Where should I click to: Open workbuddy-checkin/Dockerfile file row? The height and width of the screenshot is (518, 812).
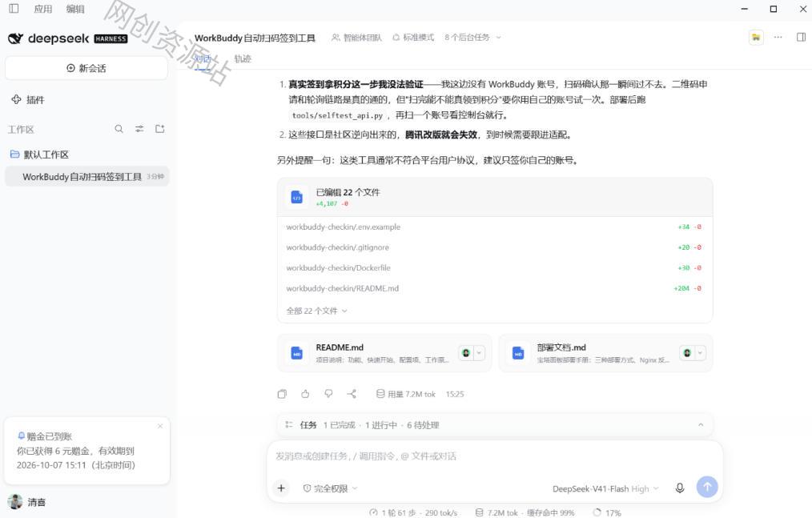pyautogui.click(x=494, y=267)
